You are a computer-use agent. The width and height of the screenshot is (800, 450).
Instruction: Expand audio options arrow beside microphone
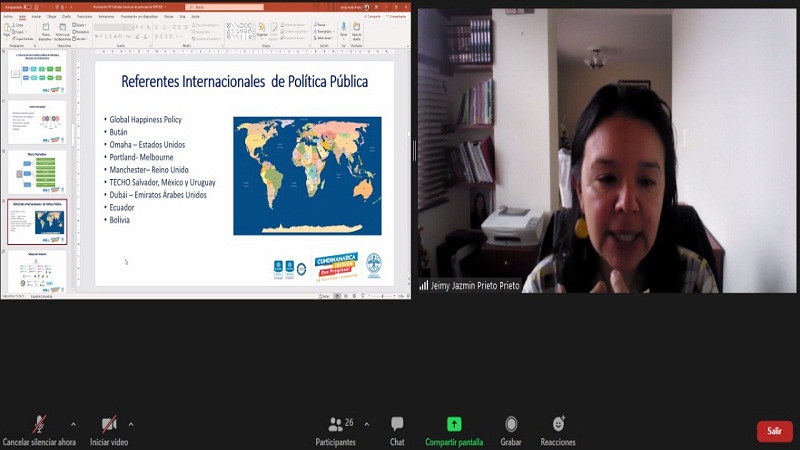pyautogui.click(x=73, y=424)
